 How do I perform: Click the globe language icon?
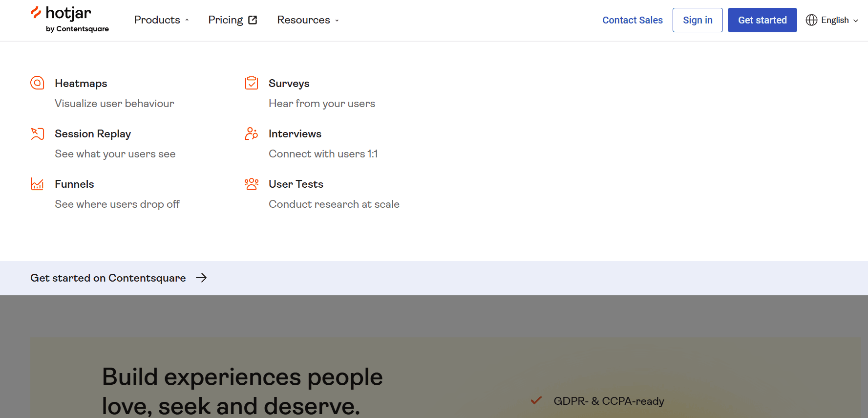tap(811, 20)
